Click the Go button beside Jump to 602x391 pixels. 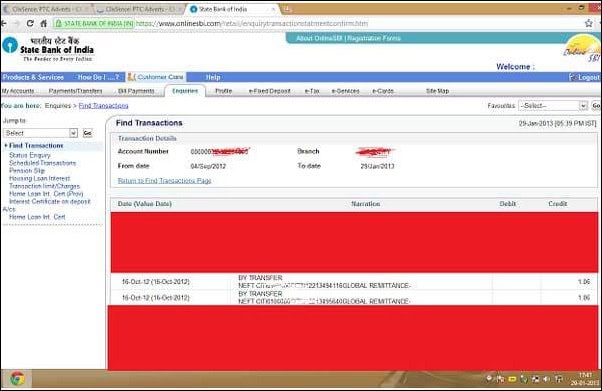click(x=88, y=133)
